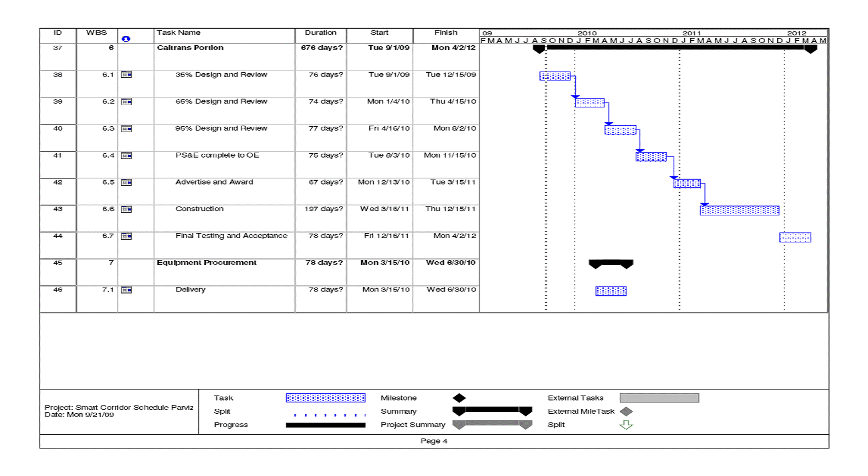Select the Delivery Gantt bar
This screenshot has width=868, height=476.
(x=611, y=291)
